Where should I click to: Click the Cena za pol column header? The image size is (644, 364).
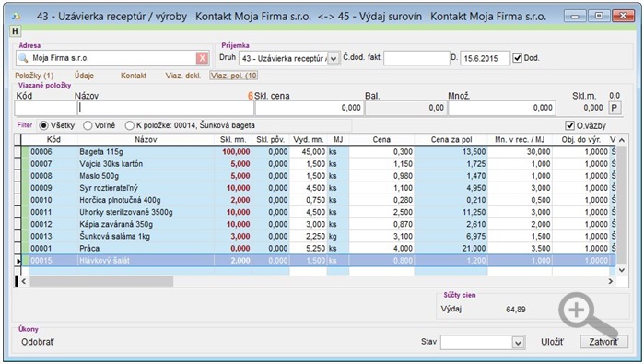451,140
